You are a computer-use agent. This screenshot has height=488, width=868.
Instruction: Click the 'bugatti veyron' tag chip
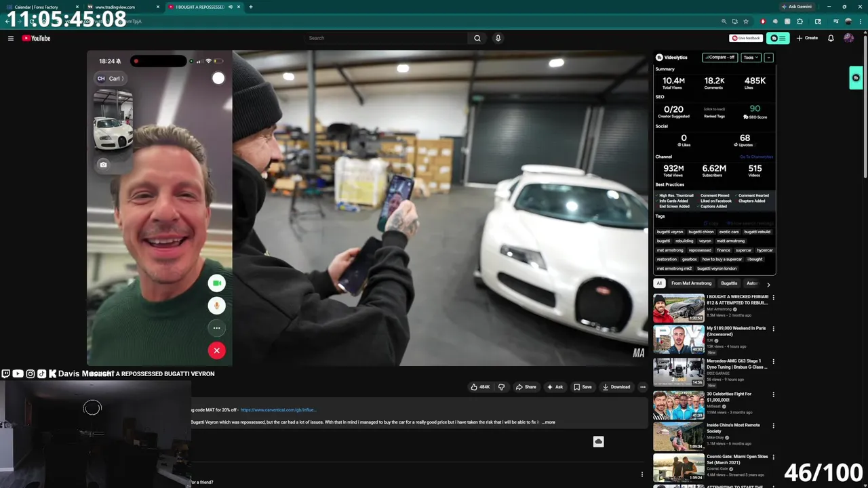[x=670, y=232]
